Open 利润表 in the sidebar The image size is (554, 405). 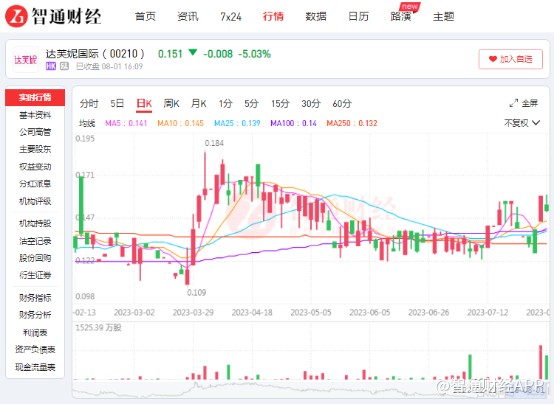click(35, 333)
